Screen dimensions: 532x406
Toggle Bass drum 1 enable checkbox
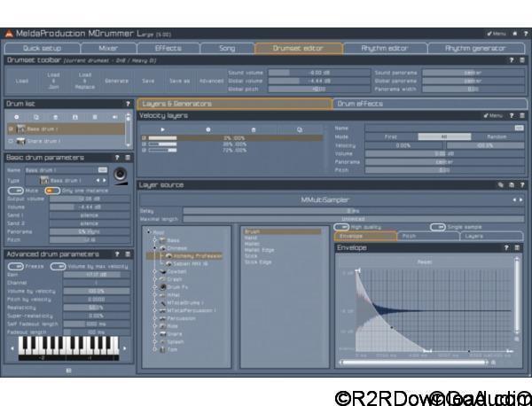coord(11,129)
